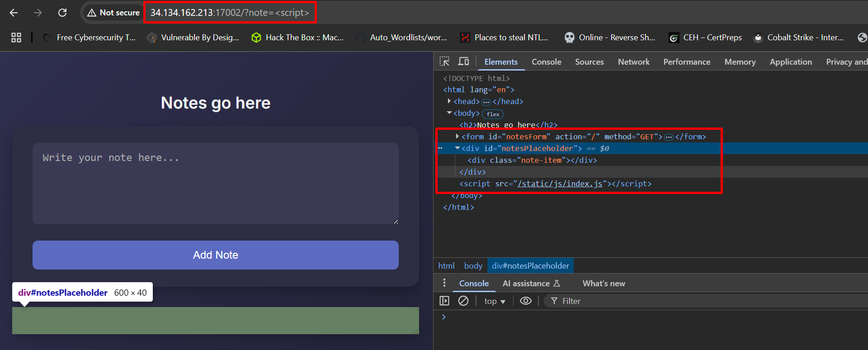Open the What's new drawer tab
This screenshot has height=350, width=868.
tap(604, 284)
